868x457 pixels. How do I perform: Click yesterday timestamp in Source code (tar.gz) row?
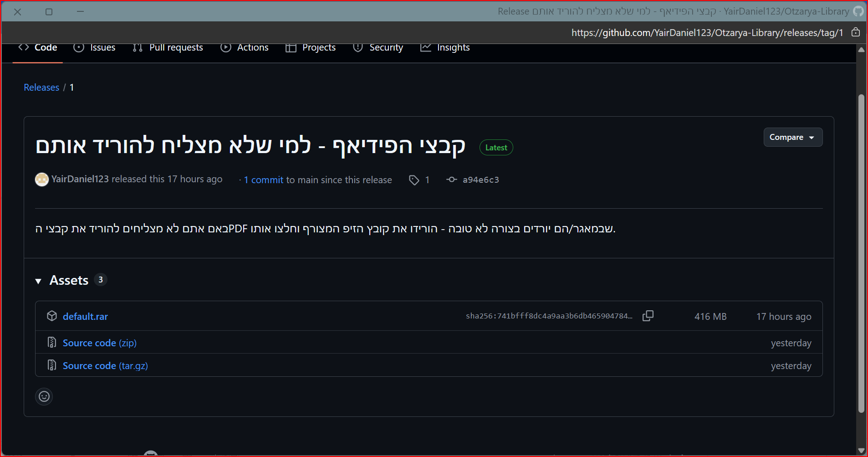(x=791, y=366)
